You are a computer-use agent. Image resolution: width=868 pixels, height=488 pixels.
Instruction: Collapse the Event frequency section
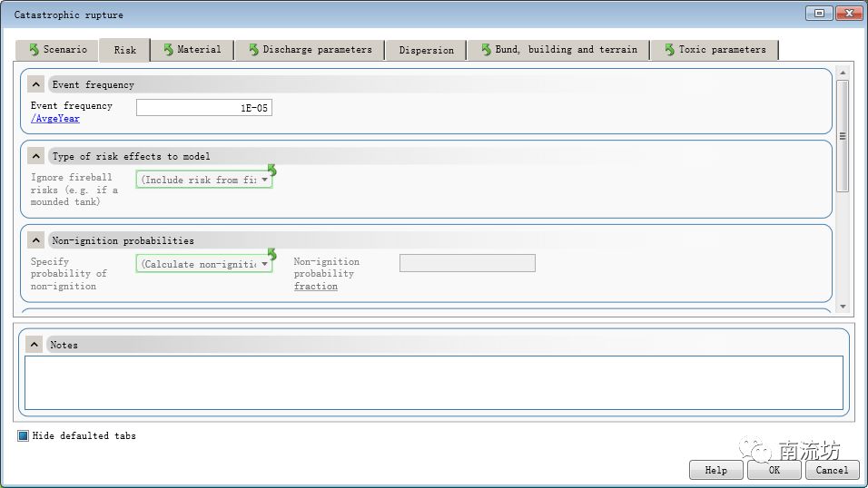tap(35, 84)
